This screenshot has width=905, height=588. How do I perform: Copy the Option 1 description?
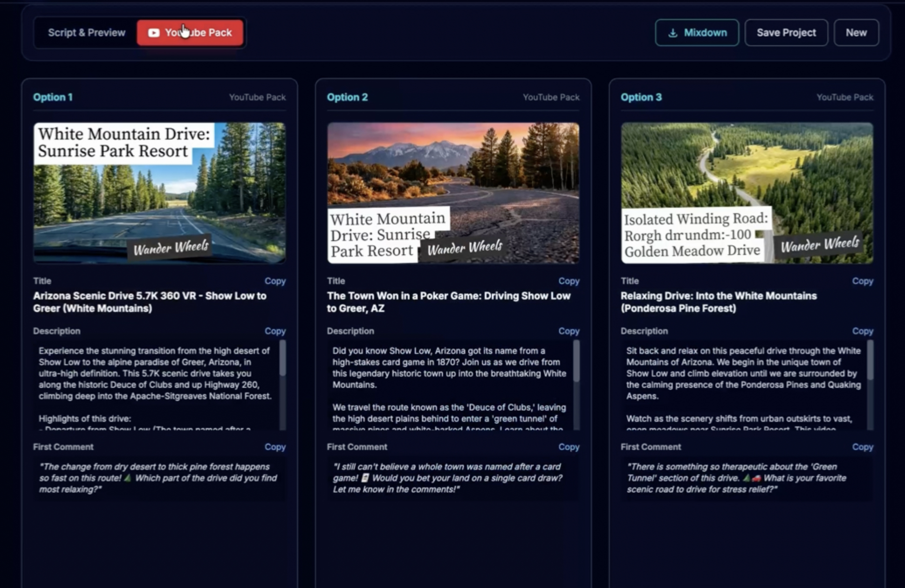pos(275,331)
